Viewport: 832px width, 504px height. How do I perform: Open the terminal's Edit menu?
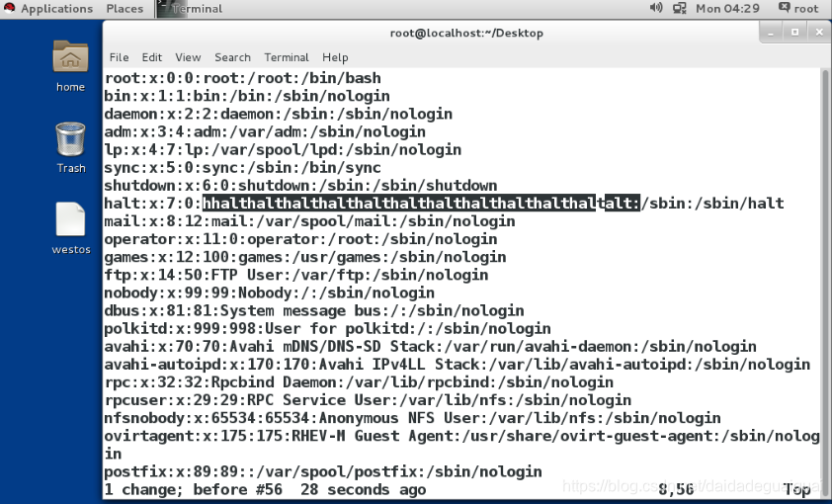point(152,57)
